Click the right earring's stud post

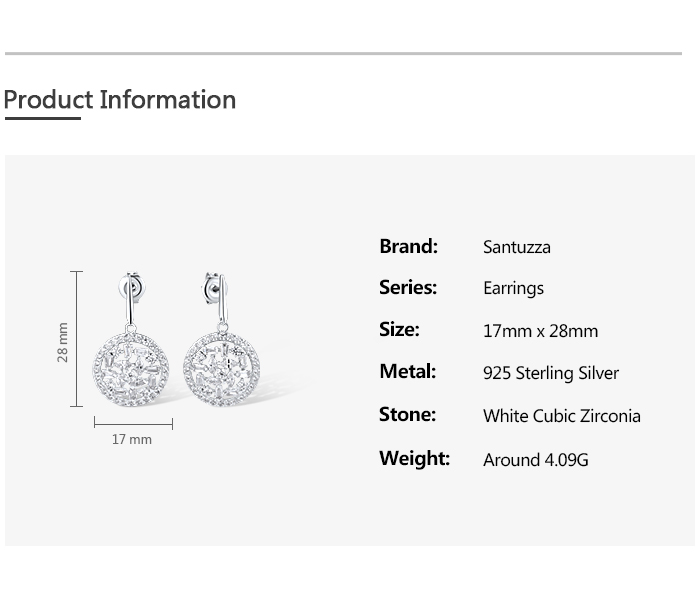tap(214, 286)
